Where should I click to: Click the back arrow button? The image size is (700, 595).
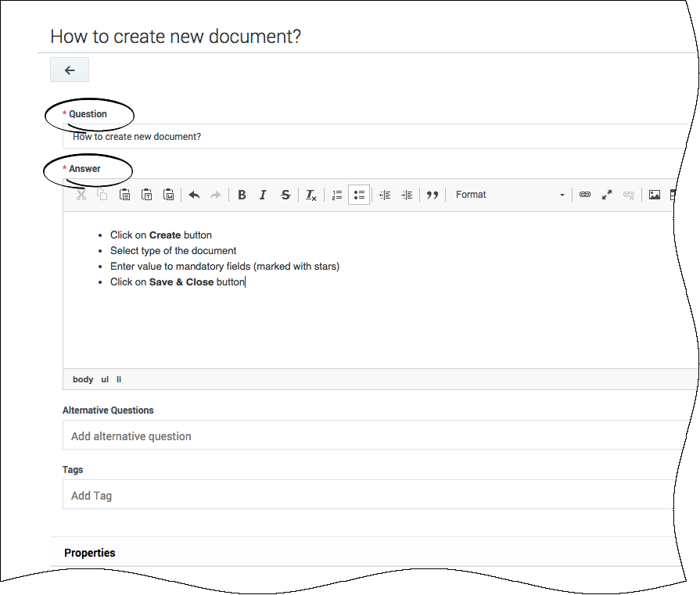pyautogui.click(x=70, y=70)
